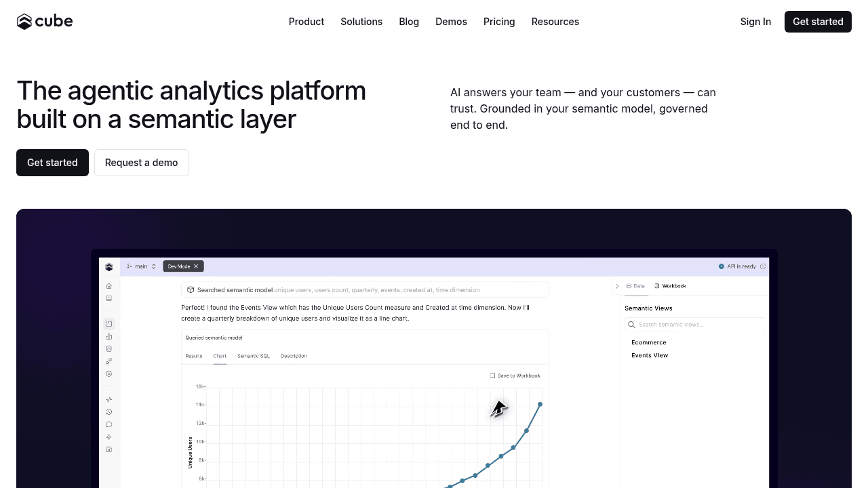Switch to the Semantic SQL tab
The height and width of the screenshot is (488, 868).
point(254,356)
